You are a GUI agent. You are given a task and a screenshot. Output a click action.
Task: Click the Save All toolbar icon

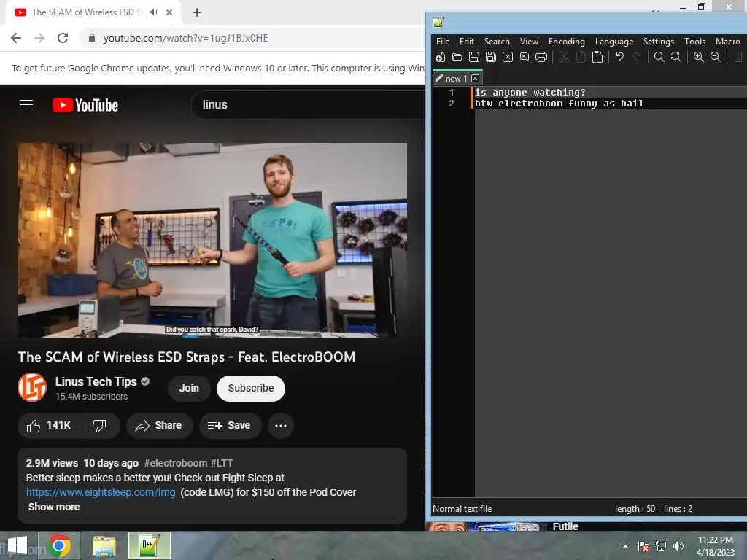click(x=491, y=57)
